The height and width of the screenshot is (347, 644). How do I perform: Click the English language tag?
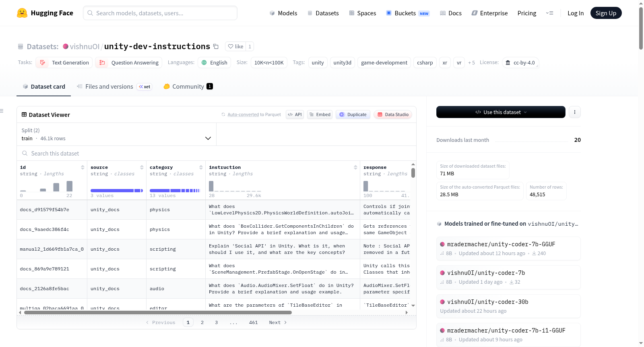[x=214, y=62]
